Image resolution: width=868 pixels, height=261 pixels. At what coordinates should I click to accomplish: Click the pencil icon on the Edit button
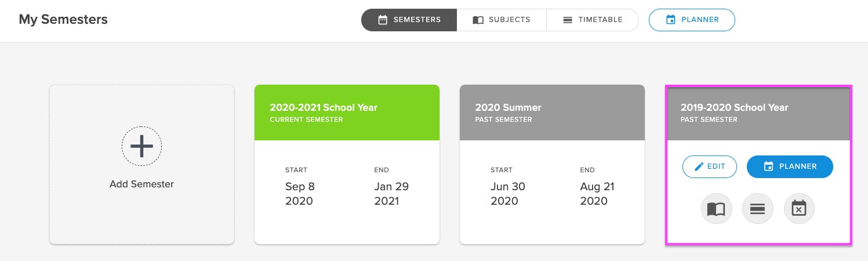pos(699,166)
